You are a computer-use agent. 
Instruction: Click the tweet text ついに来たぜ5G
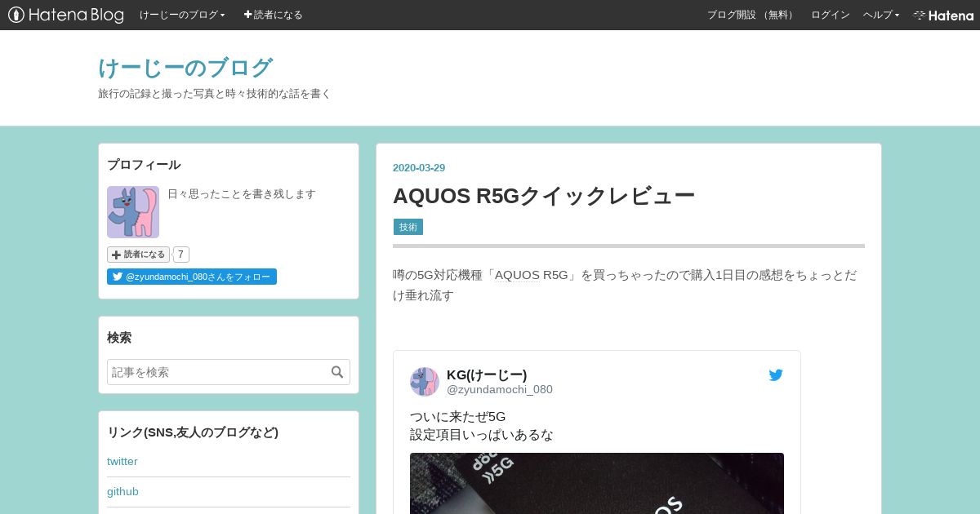(x=458, y=417)
